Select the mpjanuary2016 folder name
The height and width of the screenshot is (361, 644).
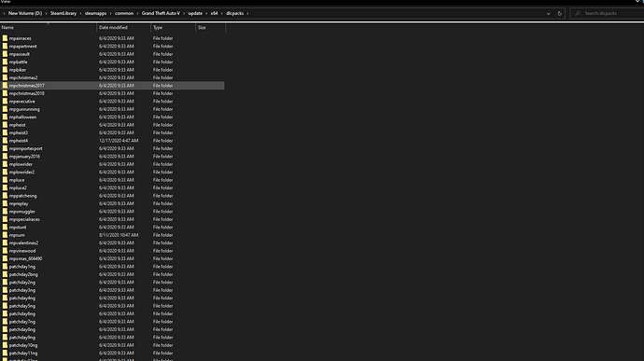coord(24,157)
